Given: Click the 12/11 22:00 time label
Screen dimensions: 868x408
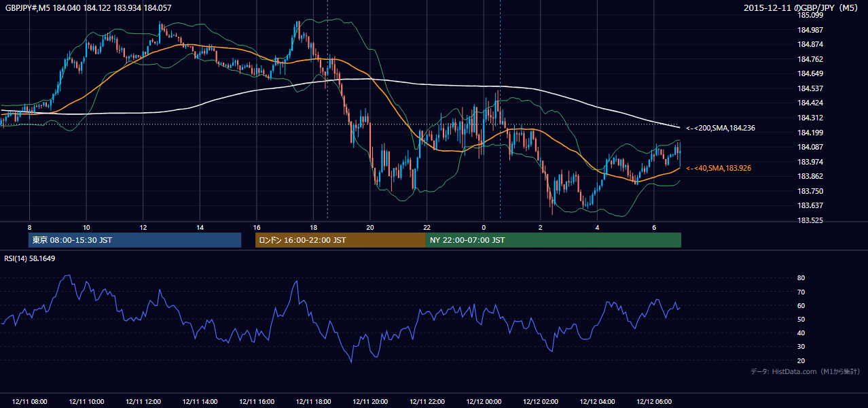Looking at the screenshot, I should [427, 402].
